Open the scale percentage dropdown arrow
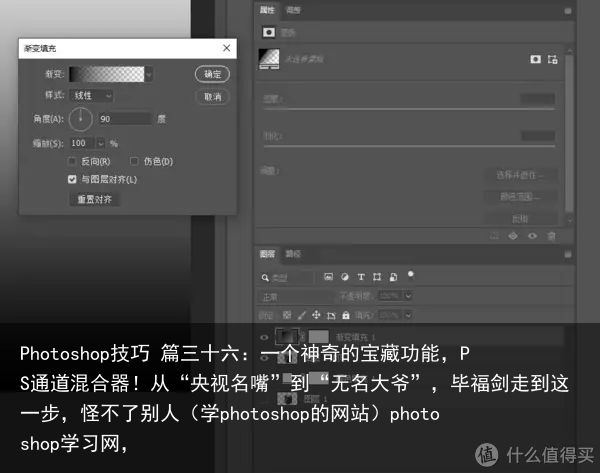Screen dimensions: 600x473 pyautogui.click(x=100, y=143)
